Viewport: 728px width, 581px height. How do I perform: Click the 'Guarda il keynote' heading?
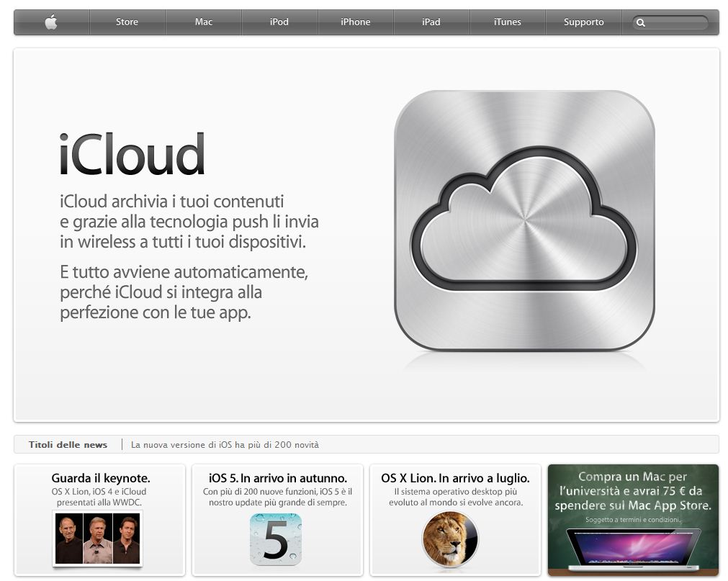pos(101,478)
